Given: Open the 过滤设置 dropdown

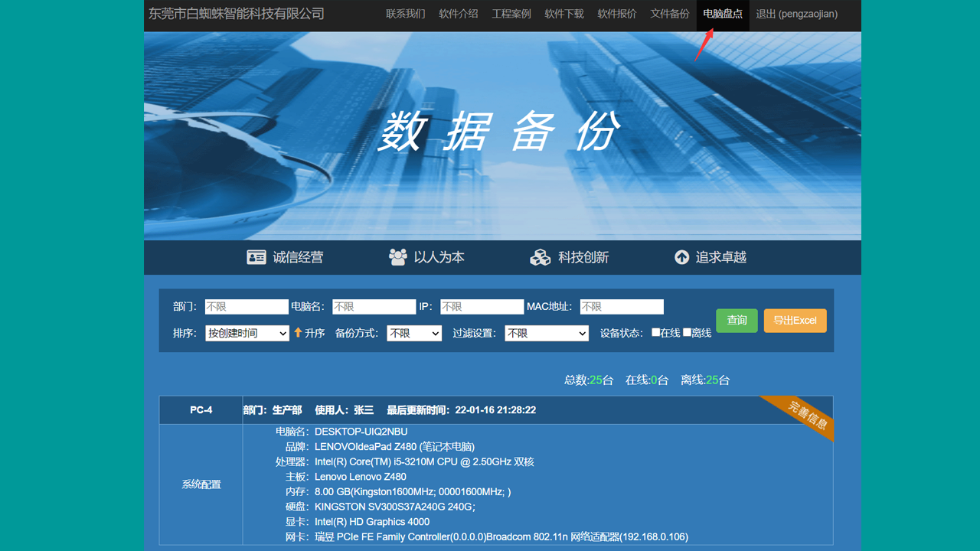Looking at the screenshot, I should [x=547, y=333].
